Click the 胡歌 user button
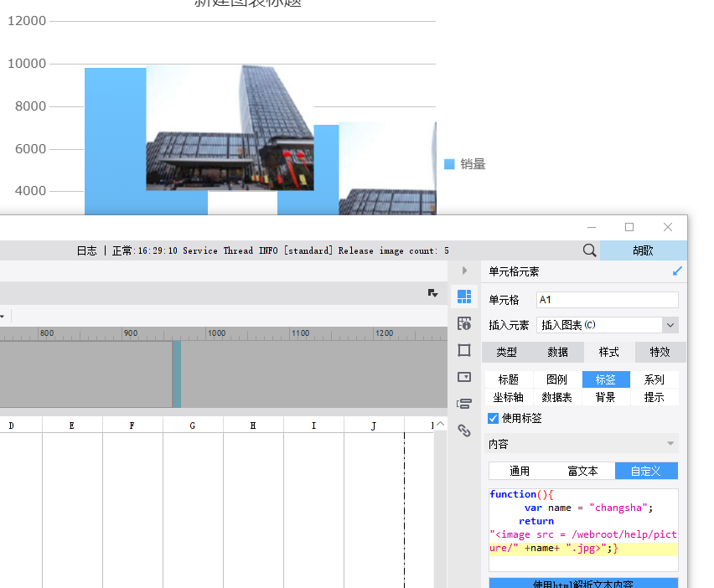Screen dimensions: 714x588 [643, 250]
